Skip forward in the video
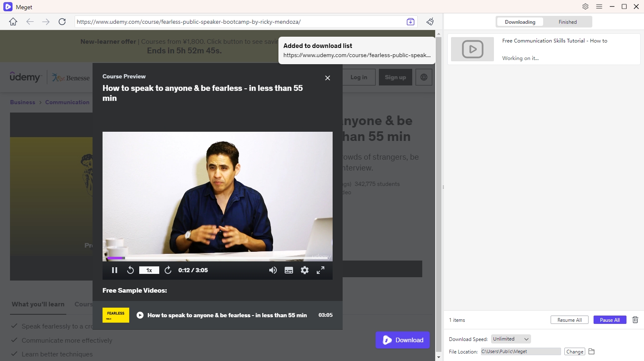 click(168, 270)
